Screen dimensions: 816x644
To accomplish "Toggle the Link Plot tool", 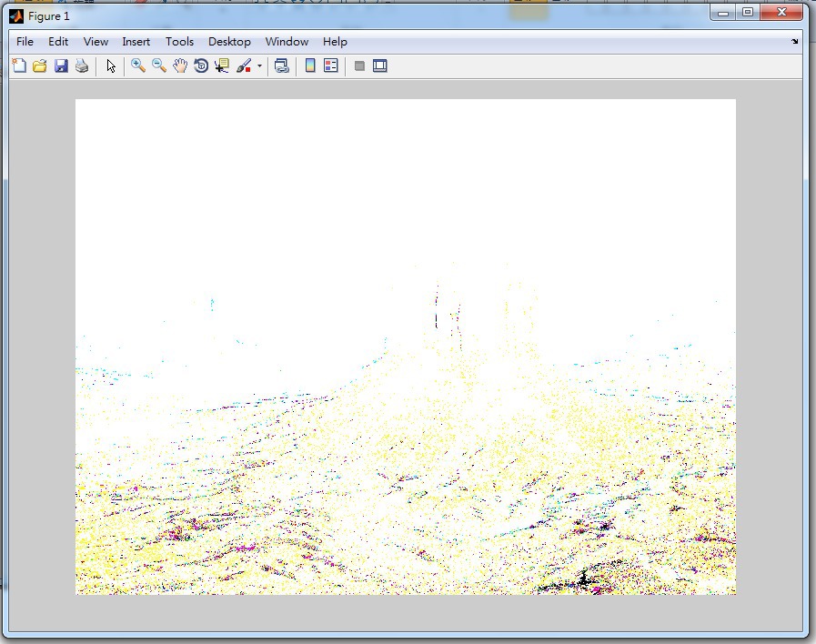I will point(282,65).
